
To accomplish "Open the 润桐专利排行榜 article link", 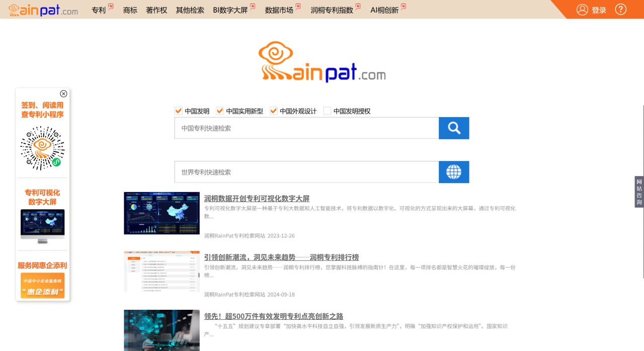I will tap(282, 256).
